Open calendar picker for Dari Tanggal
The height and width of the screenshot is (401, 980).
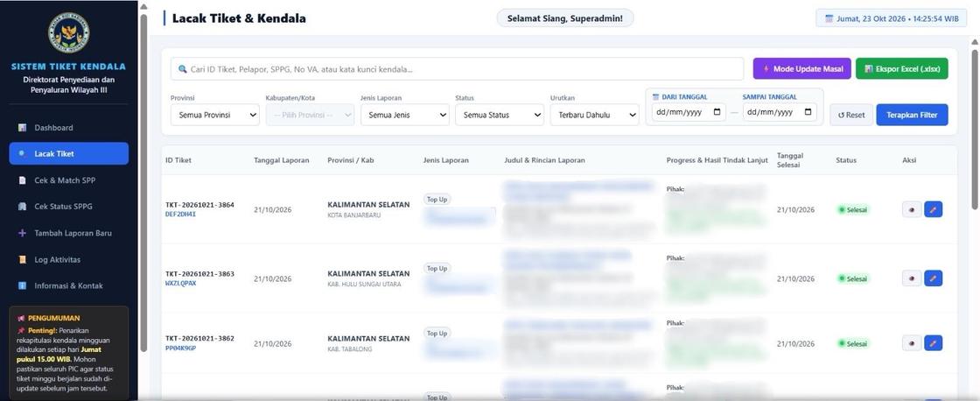pos(717,112)
